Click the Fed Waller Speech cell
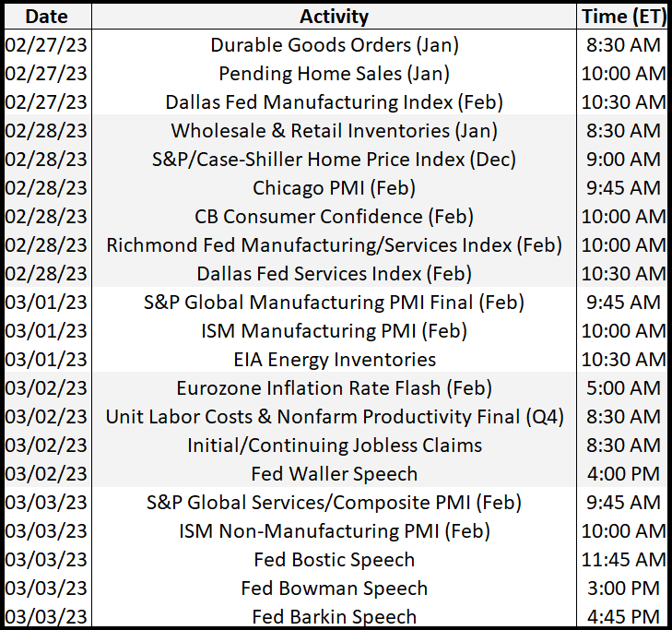The height and width of the screenshot is (630, 672). (335, 474)
